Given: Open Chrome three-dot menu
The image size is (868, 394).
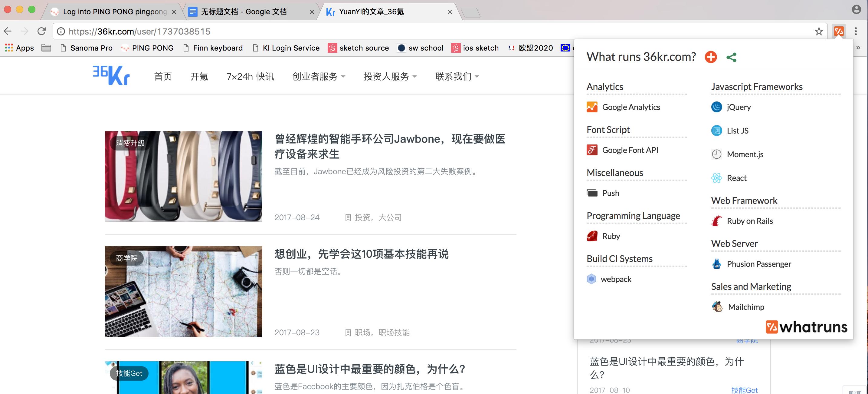Looking at the screenshot, I should click(x=856, y=31).
